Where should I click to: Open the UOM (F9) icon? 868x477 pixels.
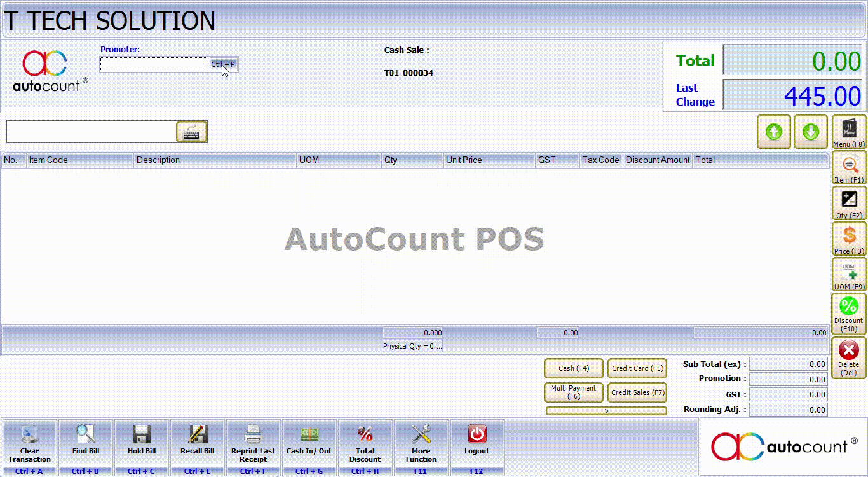849,275
